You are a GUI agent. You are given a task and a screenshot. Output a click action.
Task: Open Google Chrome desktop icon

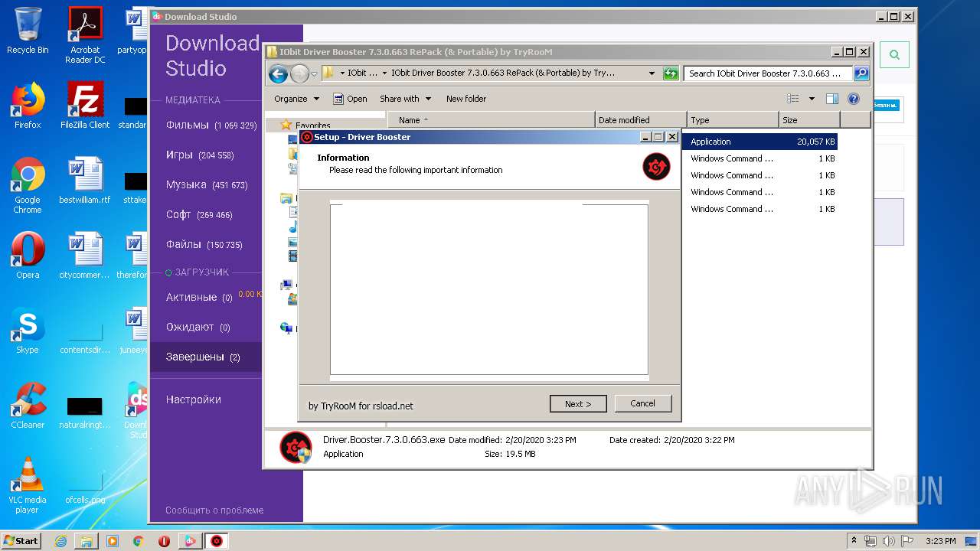(28, 185)
